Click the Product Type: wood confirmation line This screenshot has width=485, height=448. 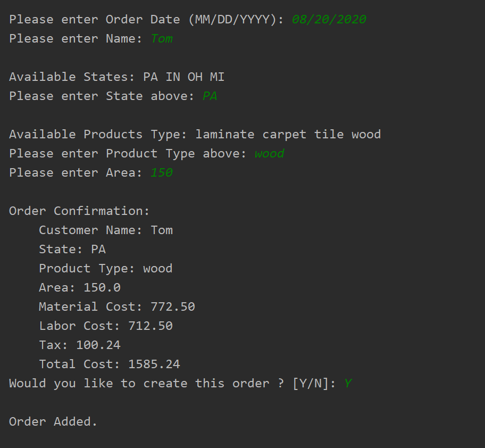106,269
